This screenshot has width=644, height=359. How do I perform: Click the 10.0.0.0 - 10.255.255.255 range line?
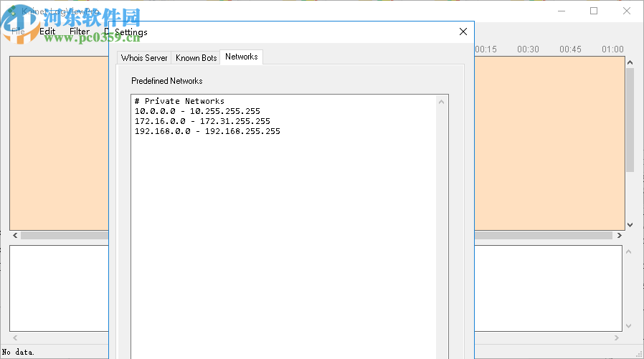[x=197, y=111]
